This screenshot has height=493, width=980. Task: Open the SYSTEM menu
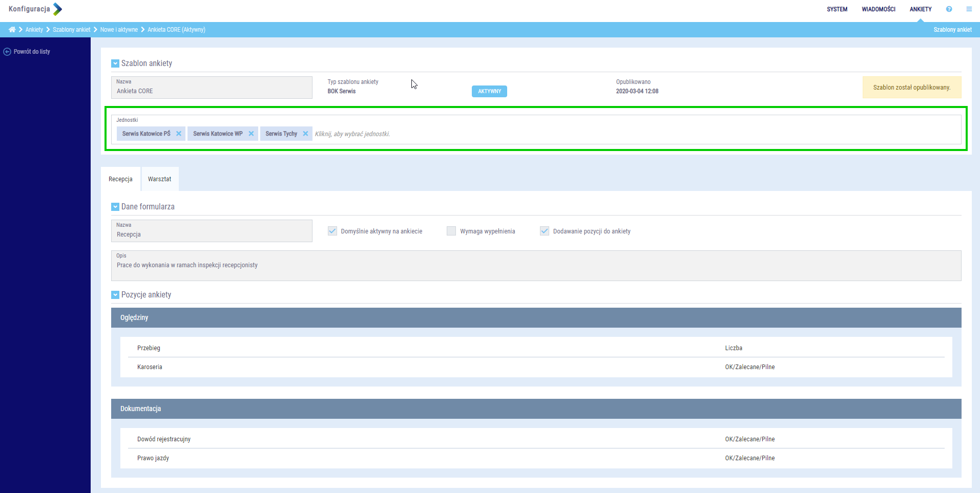837,9
